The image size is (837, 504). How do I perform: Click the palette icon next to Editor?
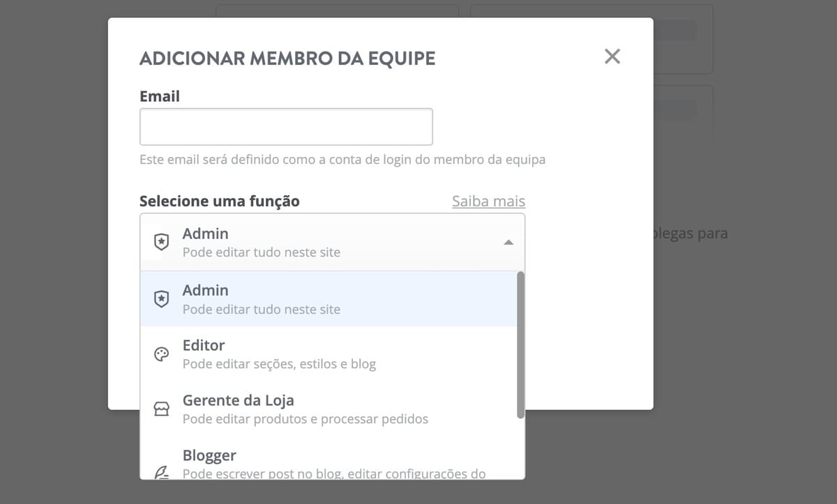(161, 354)
